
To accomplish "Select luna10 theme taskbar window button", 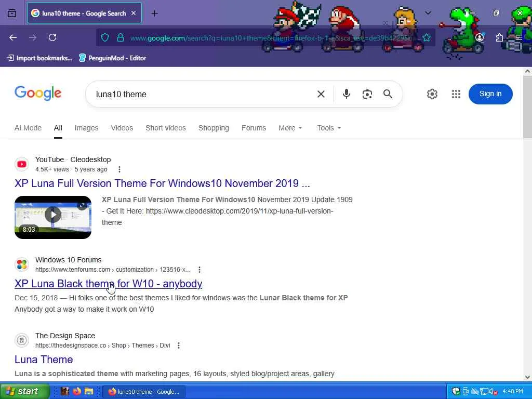I will (x=144, y=392).
